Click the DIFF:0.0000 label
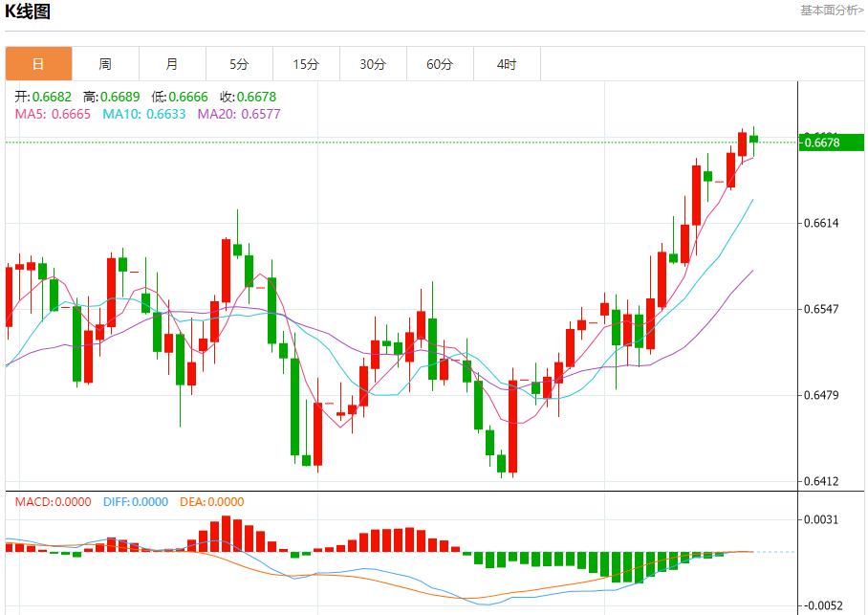Image resolution: width=868 pixels, height=615 pixels. pyautogui.click(x=136, y=501)
